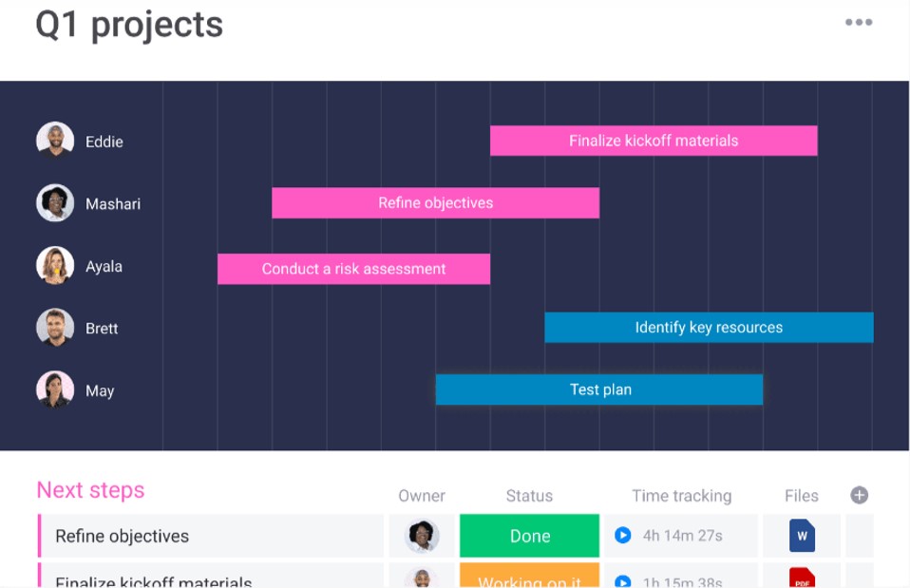
Task: Click Eddie's profile avatar
Action: tap(55, 142)
